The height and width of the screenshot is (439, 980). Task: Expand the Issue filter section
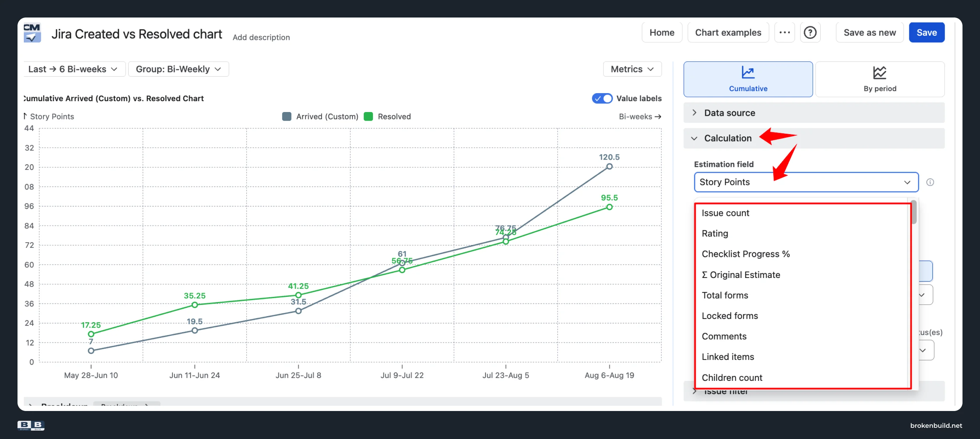point(814,391)
